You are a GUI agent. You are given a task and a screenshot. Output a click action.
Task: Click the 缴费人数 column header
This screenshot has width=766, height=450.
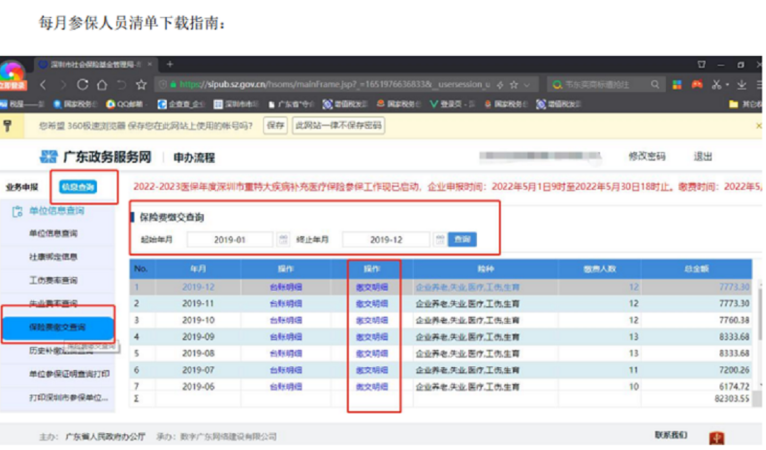pos(599,269)
